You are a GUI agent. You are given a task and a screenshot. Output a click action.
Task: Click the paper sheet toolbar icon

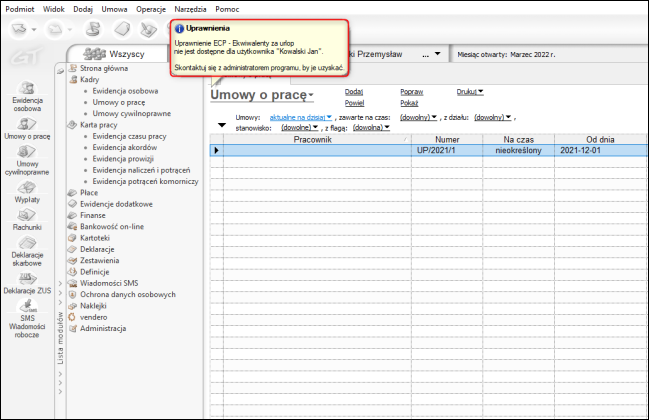point(122,29)
